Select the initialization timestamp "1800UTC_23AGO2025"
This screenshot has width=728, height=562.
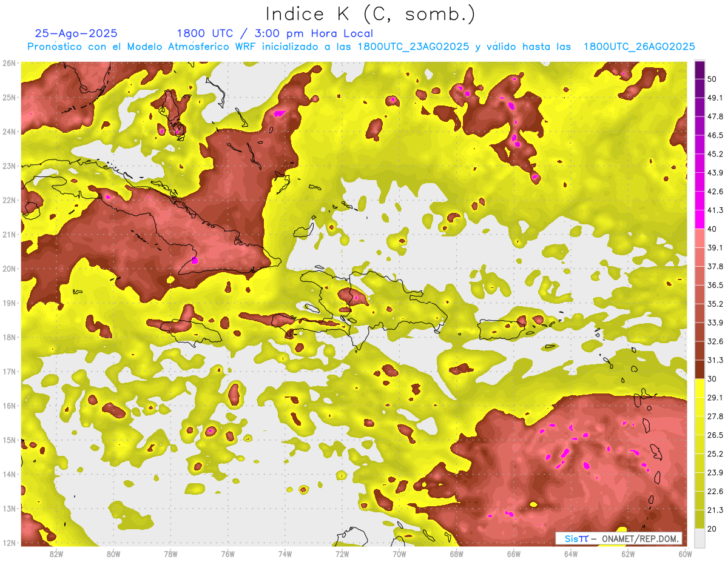click(x=414, y=47)
